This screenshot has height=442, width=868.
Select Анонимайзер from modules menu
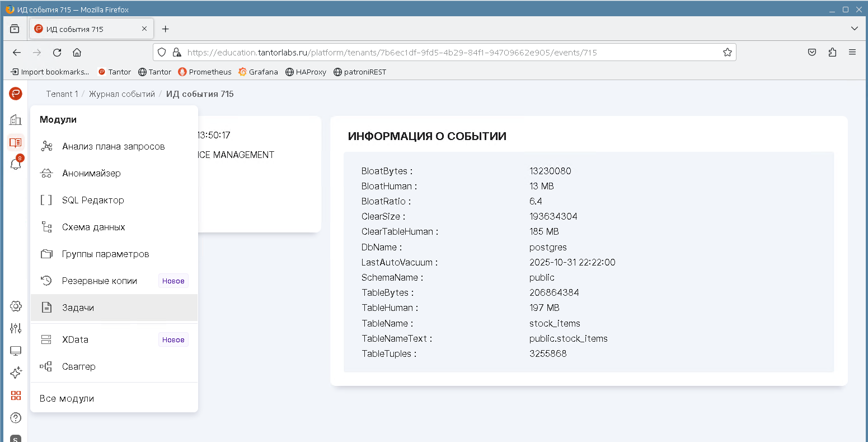click(x=91, y=173)
